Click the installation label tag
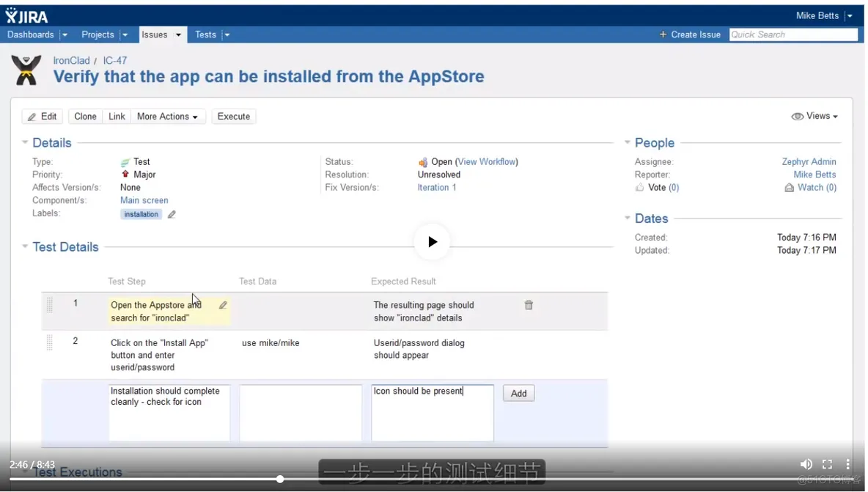 point(141,215)
